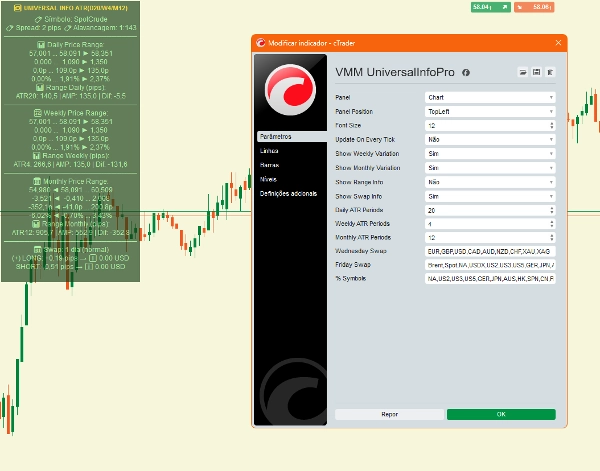Click the UNIVERSAL INFO ATR header on the chart panel
Screen dimensions: 600x471
(71, 8)
